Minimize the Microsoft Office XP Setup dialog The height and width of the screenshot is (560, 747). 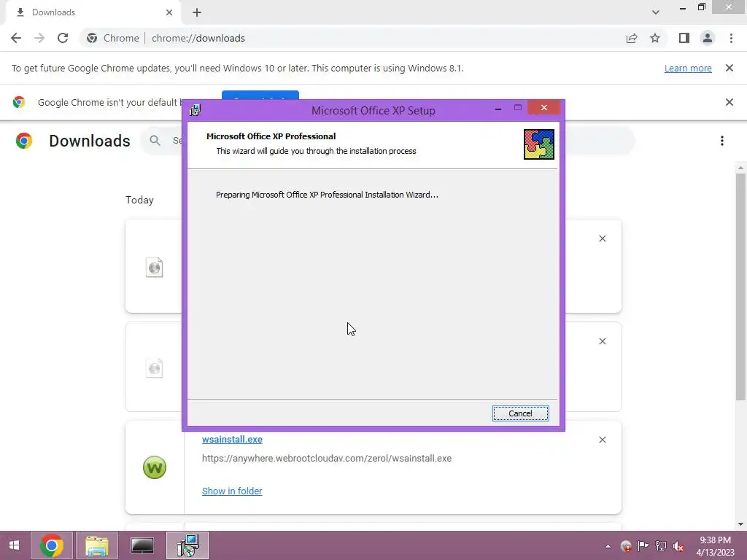tap(498, 109)
